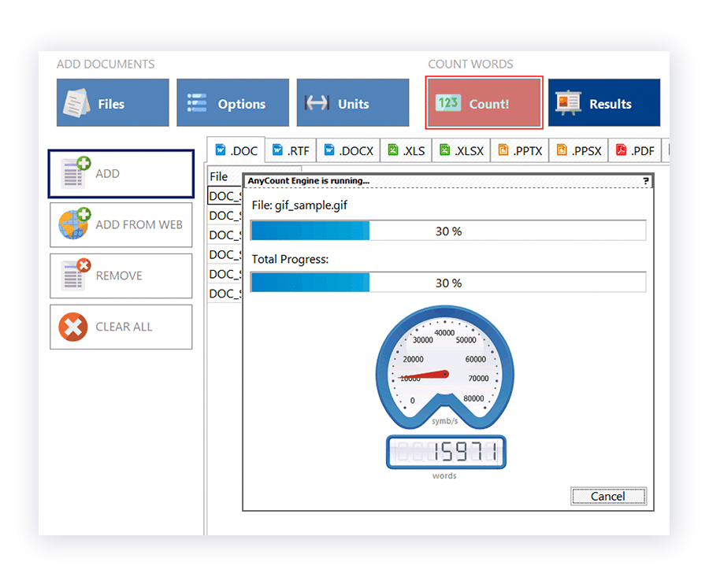Open the Results section
This screenshot has width=709, height=588.
click(604, 103)
